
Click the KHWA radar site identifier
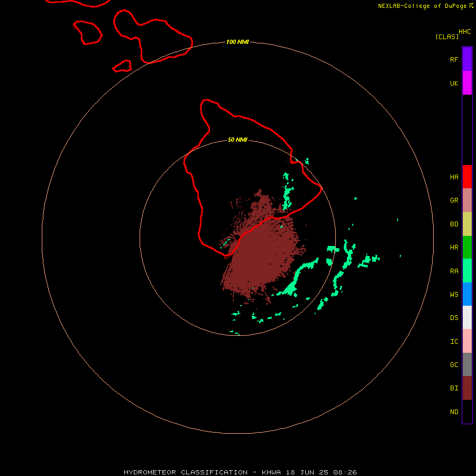(x=271, y=472)
